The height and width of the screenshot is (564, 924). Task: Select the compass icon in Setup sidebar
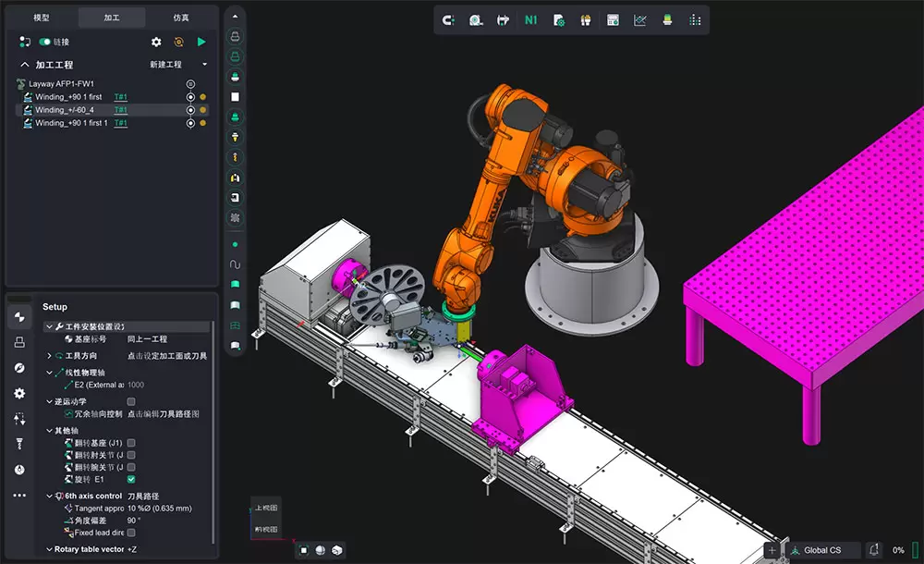tap(19, 368)
